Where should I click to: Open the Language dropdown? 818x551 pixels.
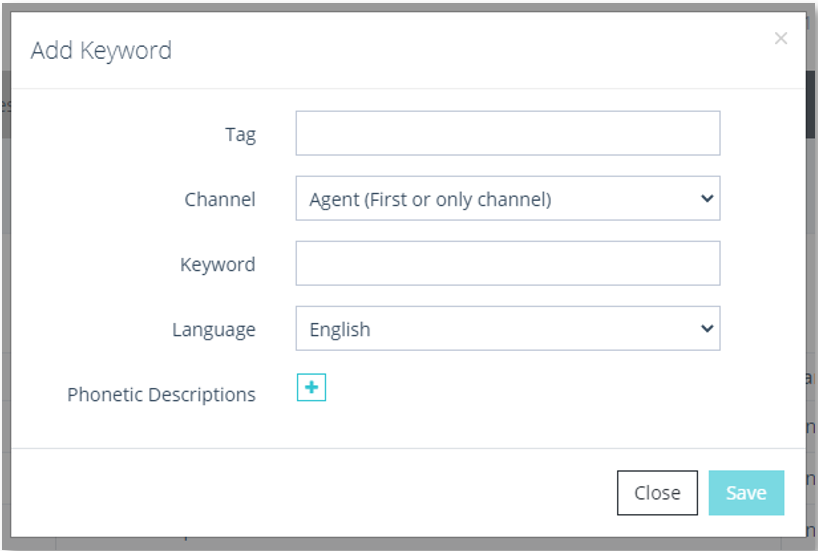tap(508, 328)
